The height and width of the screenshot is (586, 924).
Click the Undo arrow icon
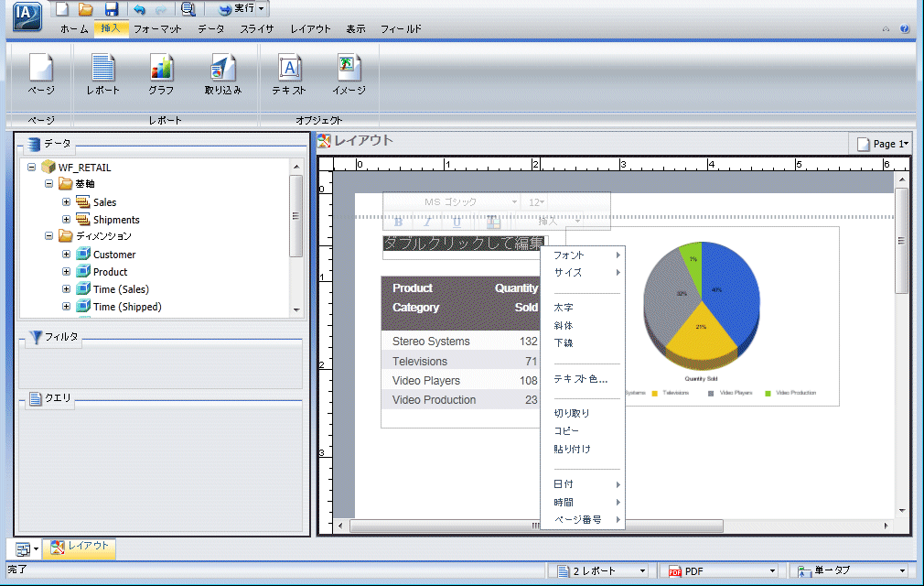[x=139, y=9]
